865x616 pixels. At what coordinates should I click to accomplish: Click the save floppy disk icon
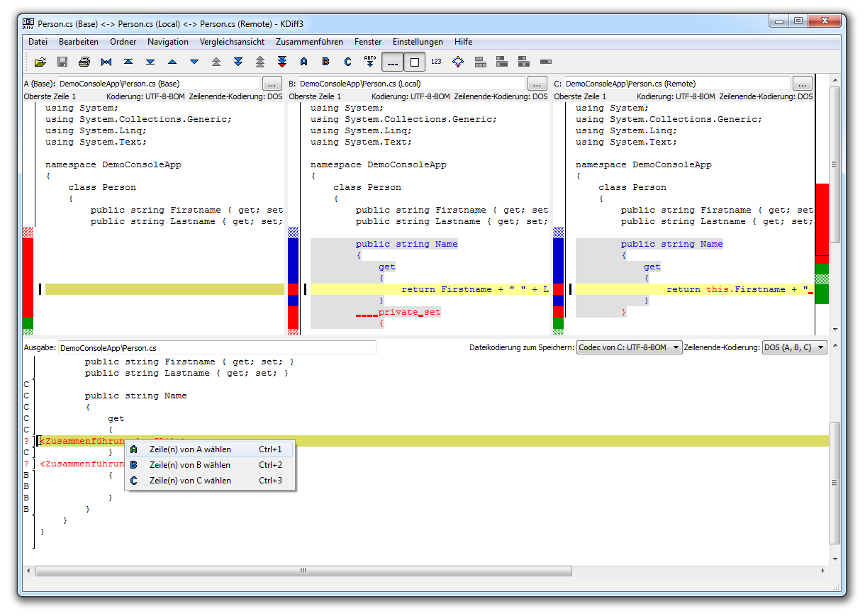coord(62,62)
